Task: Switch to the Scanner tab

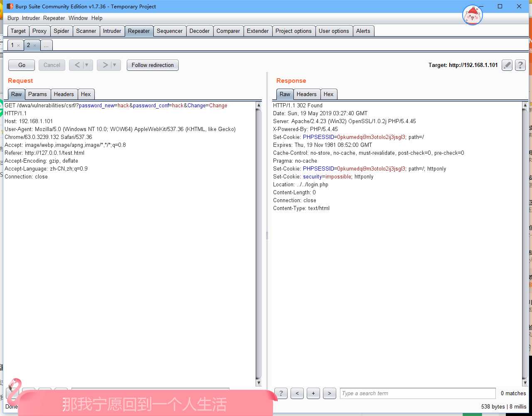Action: pyautogui.click(x=86, y=31)
